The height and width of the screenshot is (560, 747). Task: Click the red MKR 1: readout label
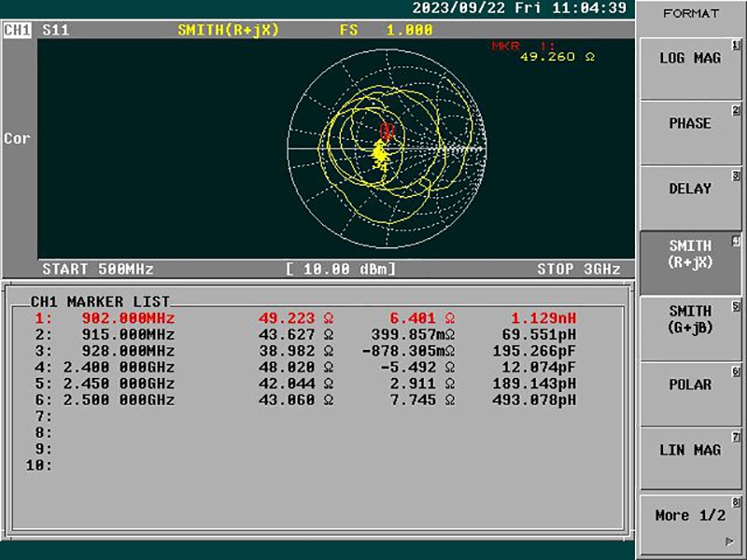[523, 46]
